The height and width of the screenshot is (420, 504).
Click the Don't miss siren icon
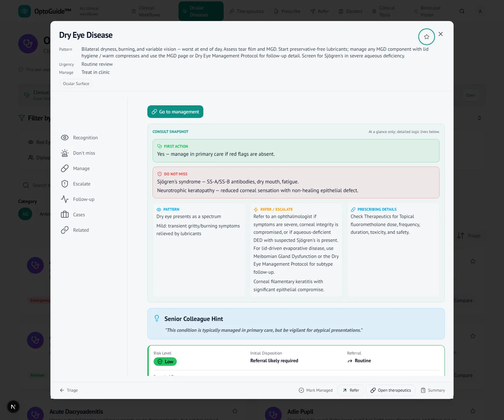pos(65,153)
